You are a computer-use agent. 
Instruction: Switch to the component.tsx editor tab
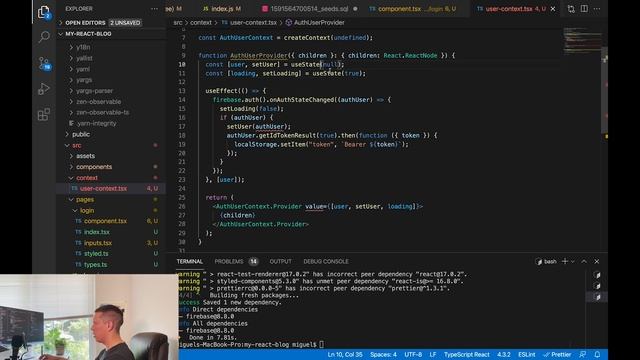click(413, 9)
